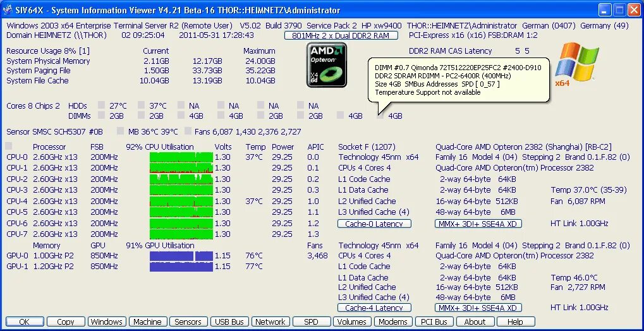The image size is (644, 331).
Task: Click the 'Sensor SMSC SCH5307 #0B' text
Action: tap(54, 132)
